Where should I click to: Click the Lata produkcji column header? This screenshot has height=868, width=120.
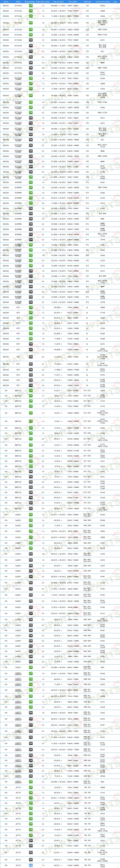pyautogui.click(x=58, y=2)
